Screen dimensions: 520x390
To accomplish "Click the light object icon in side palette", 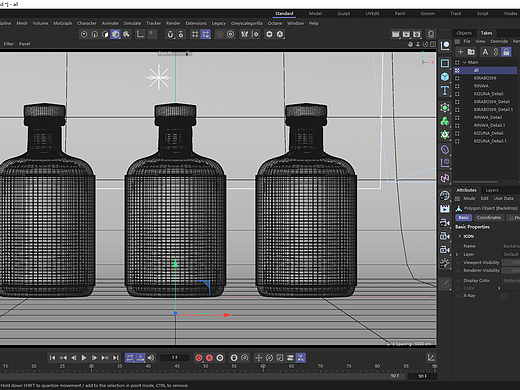I will coord(445,263).
